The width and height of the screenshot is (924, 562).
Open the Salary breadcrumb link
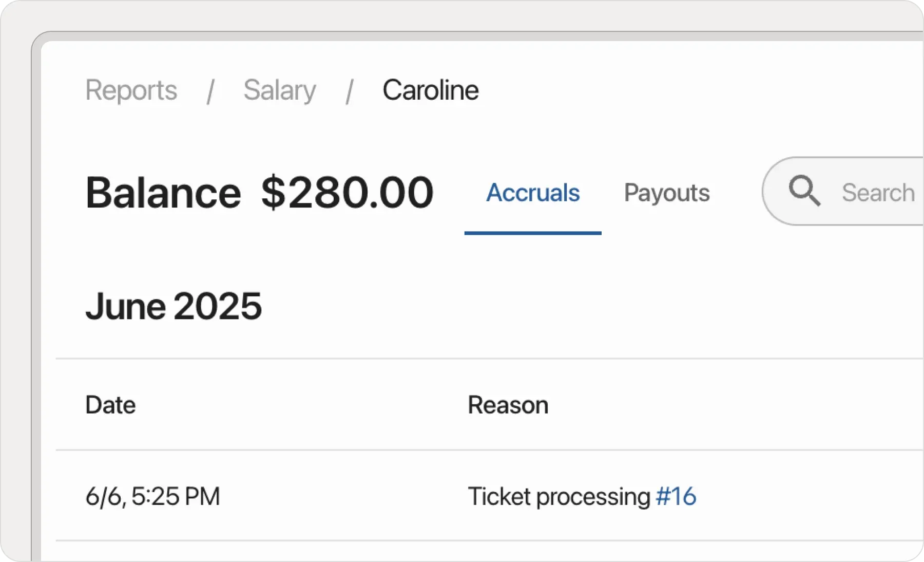click(x=280, y=90)
